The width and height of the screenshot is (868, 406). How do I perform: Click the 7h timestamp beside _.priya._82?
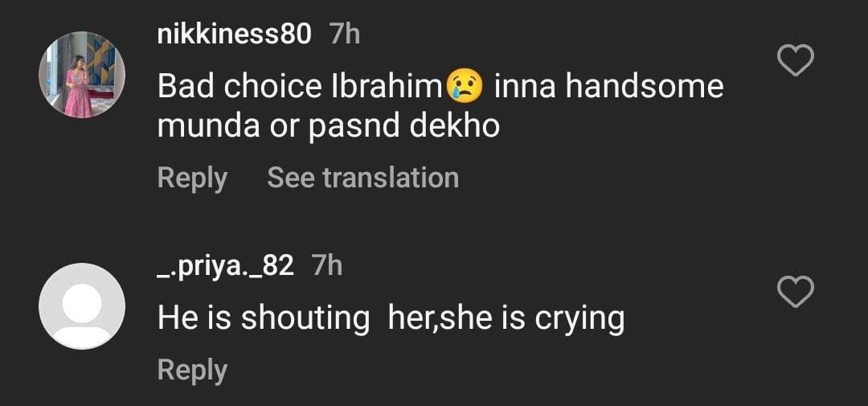point(327,265)
